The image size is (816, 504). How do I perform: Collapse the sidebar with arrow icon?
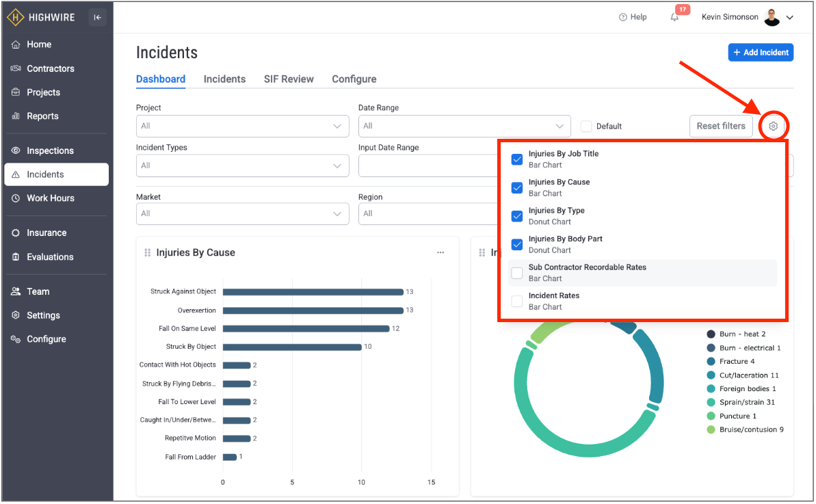[97, 18]
